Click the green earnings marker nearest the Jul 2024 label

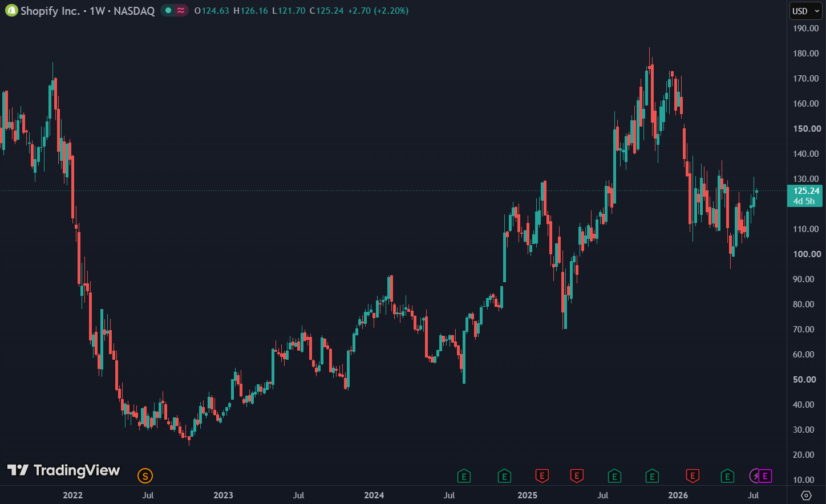[x=464, y=475]
